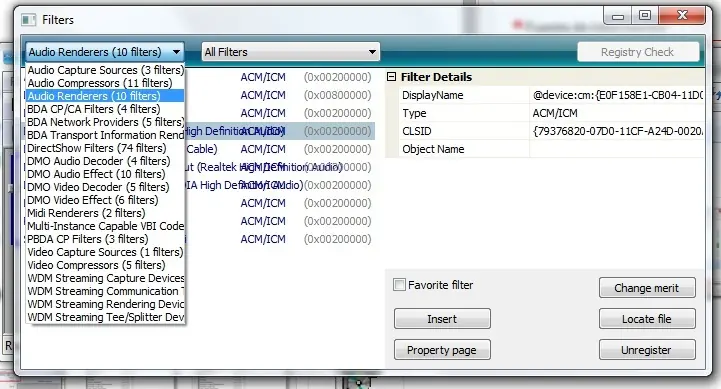Minimize the Filters window
The width and height of the screenshot is (721, 389).
618,16
